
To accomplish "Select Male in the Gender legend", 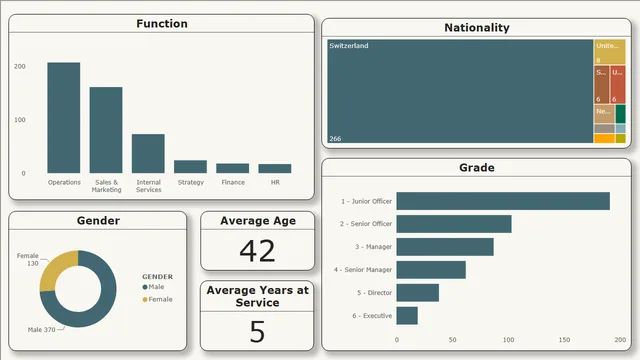I will point(153,287).
